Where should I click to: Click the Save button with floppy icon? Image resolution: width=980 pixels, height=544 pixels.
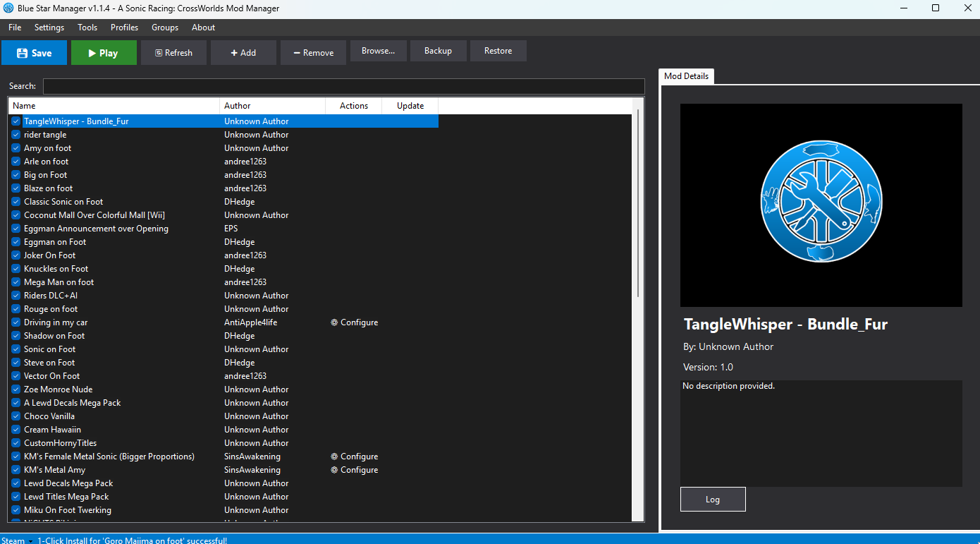34,53
